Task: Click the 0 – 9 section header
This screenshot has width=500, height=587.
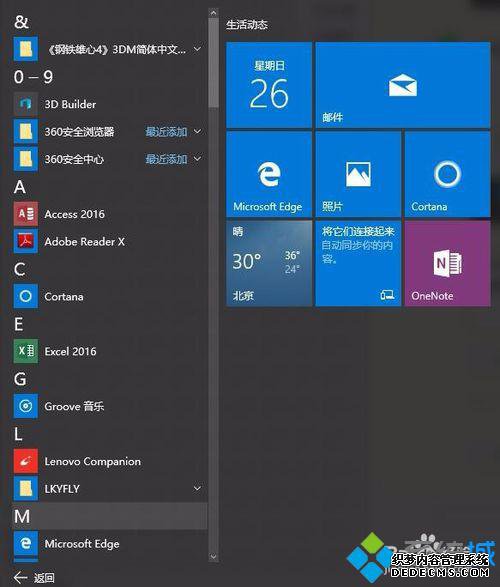Action: pyautogui.click(x=33, y=77)
